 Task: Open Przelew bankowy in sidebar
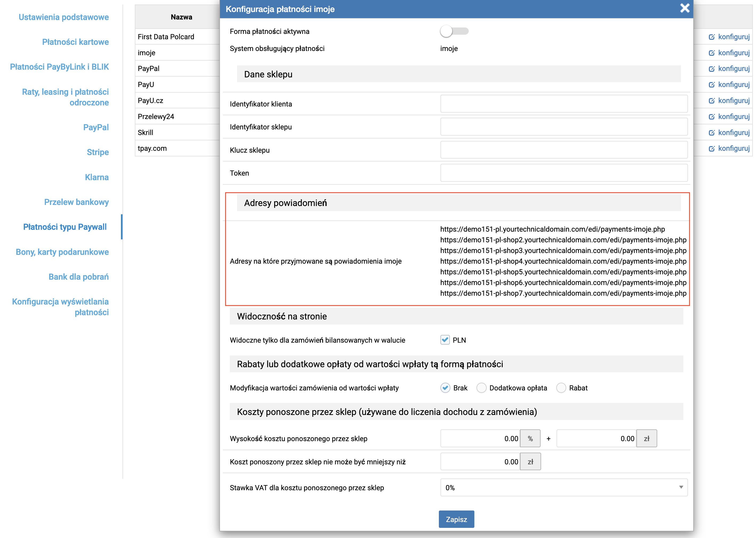[77, 202]
